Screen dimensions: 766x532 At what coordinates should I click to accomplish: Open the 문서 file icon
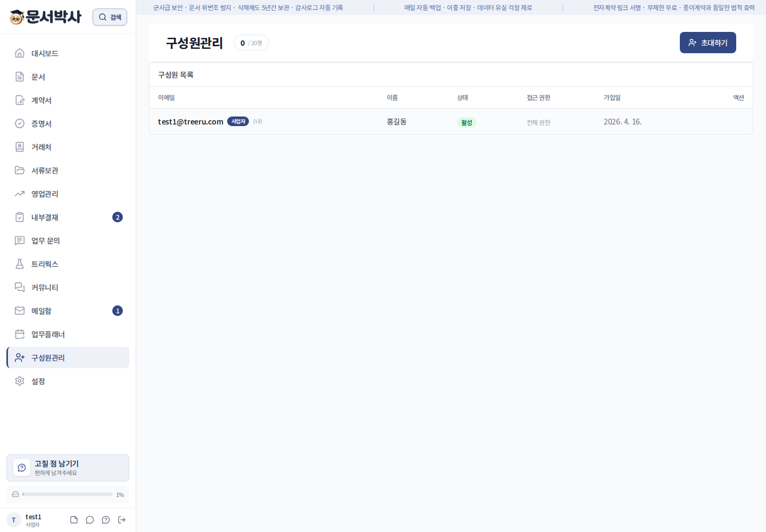click(20, 77)
